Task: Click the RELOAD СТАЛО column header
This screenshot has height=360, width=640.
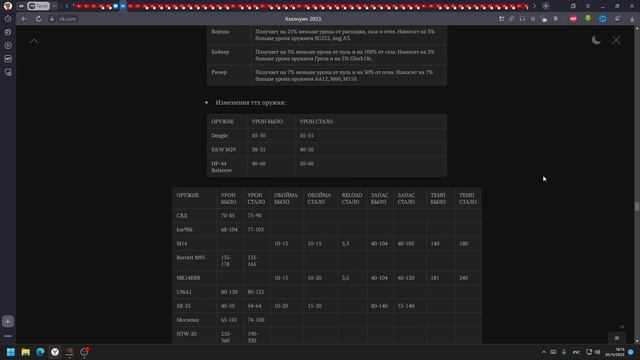Action: click(x=352, y=198)
